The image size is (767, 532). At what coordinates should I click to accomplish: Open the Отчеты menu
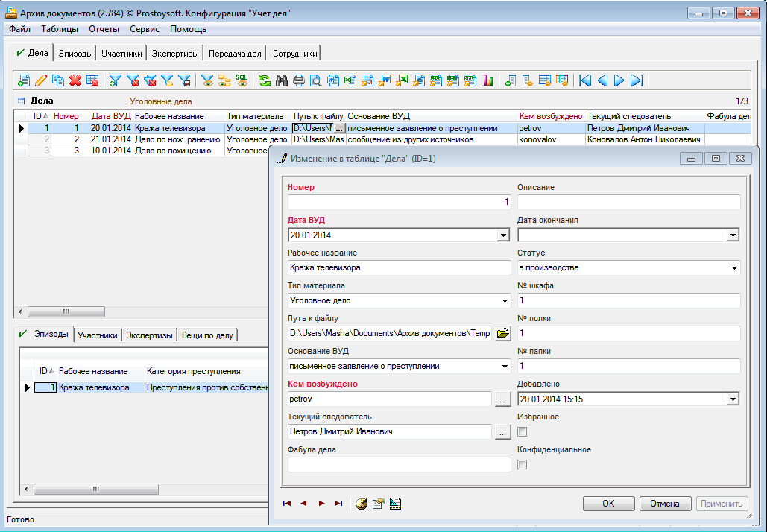104,29
